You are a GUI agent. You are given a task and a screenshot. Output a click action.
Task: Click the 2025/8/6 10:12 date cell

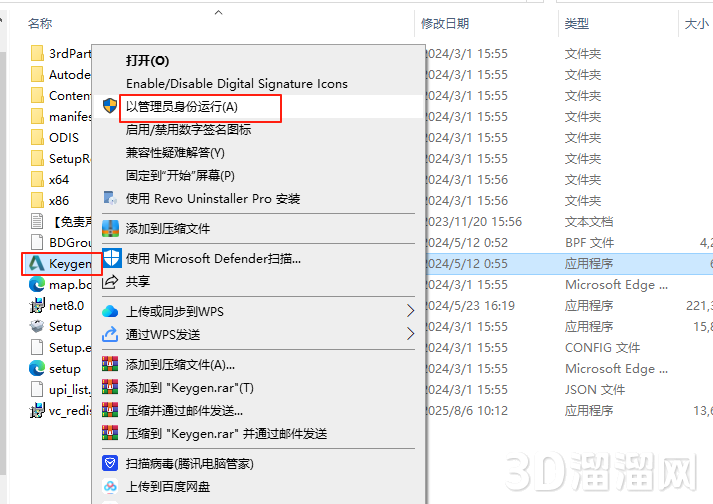click(x=467, y=410)
